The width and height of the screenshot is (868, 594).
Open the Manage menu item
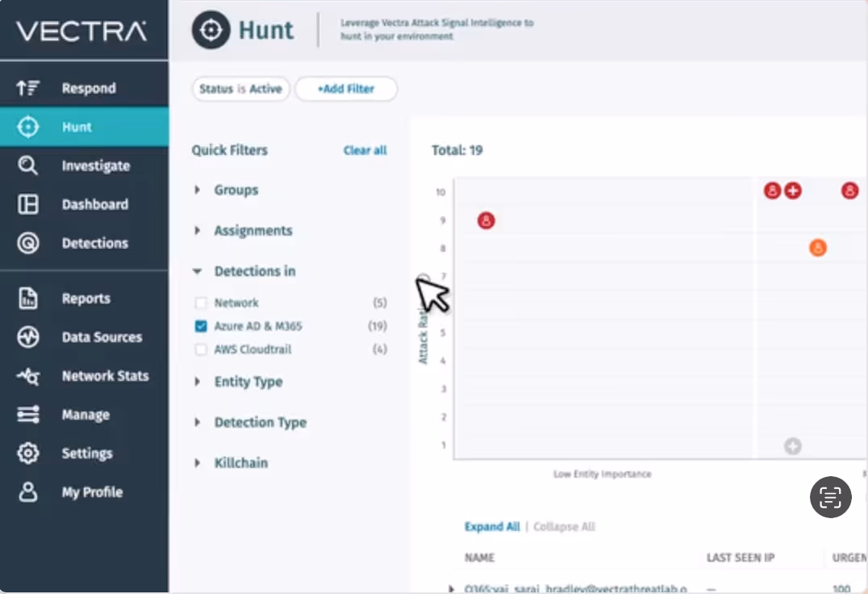click(84, 415)
